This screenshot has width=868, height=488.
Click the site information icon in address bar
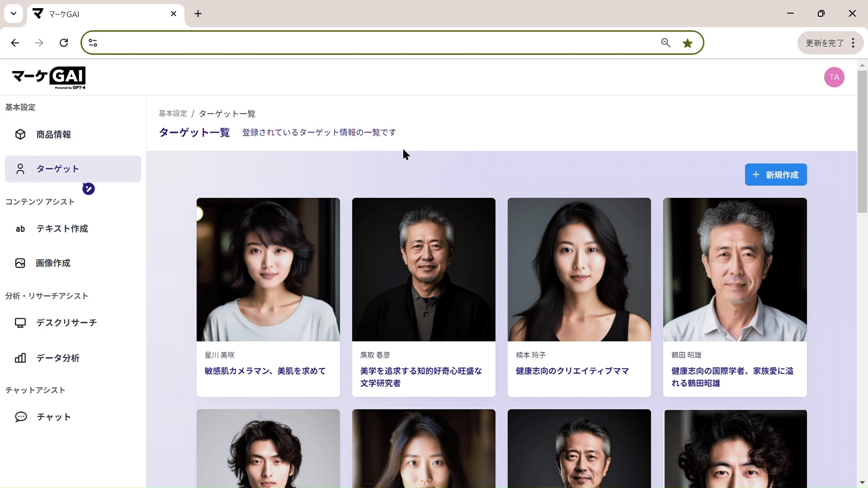(x=93, y=43)
